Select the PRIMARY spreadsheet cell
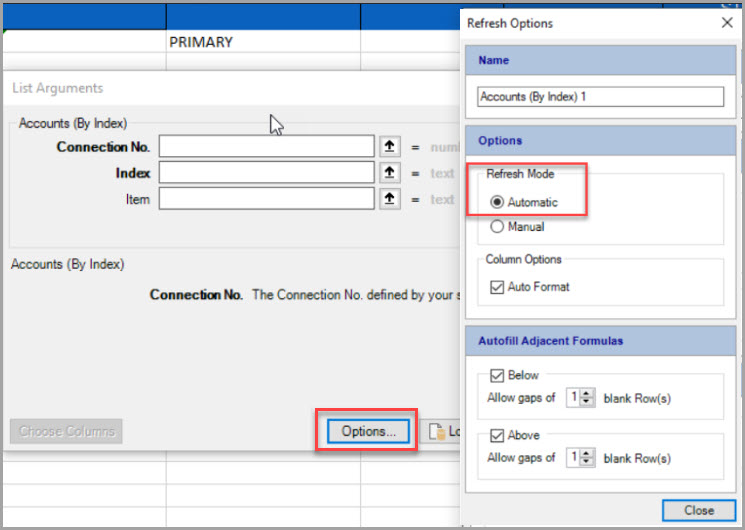 262,42
